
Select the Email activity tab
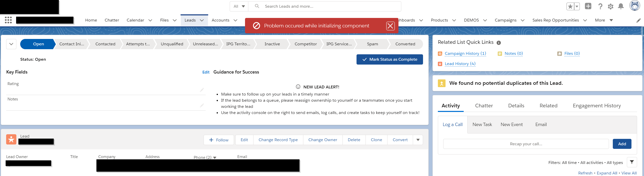point(541,125)
